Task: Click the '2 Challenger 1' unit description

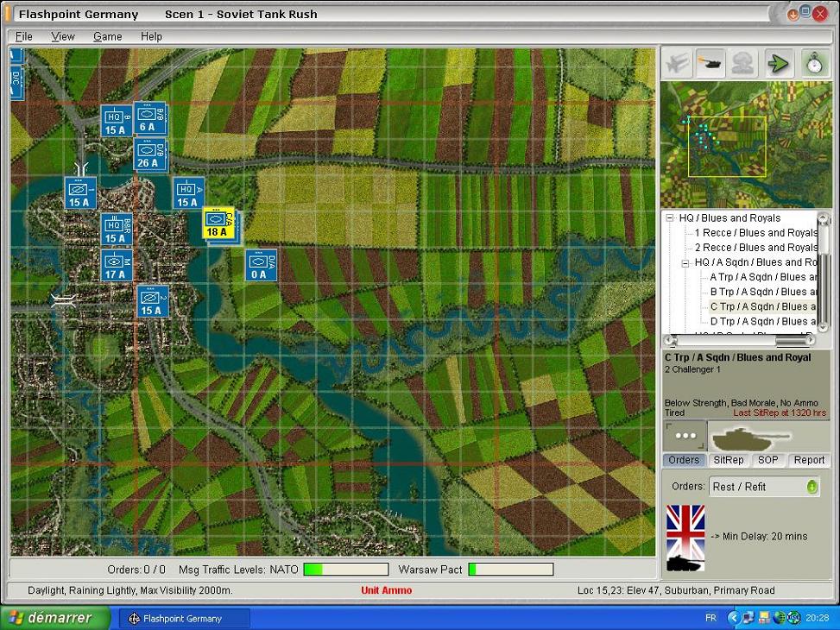Action: [x=692, y=369]
